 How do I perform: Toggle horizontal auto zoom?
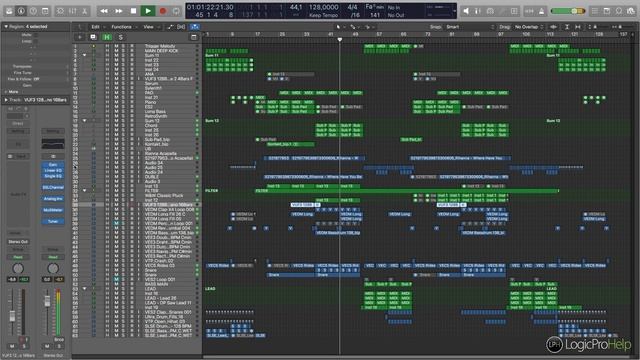[578, 27]
